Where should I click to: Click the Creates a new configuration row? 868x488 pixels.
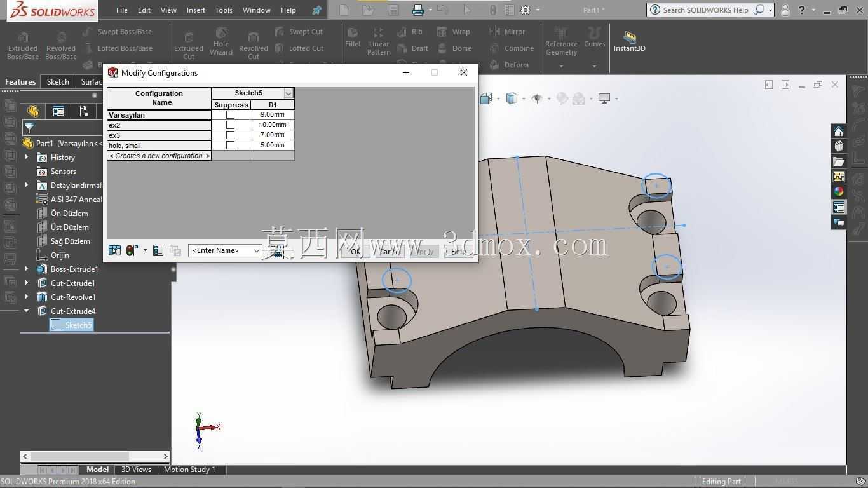pyautogui.click(x=159, y=156)
